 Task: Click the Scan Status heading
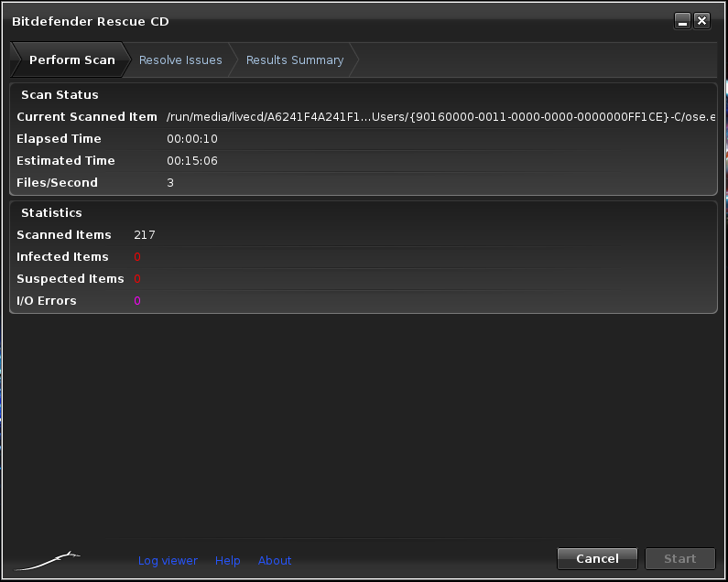(60, 94)
